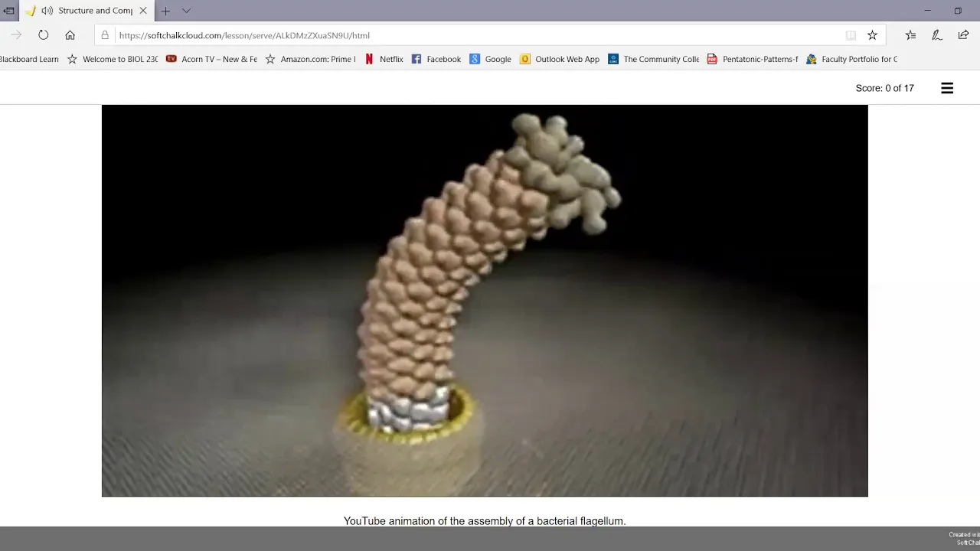Click the browser forward arrow
Image resolution: width=980 pixels, height=551 pixels.
[16, 35]
